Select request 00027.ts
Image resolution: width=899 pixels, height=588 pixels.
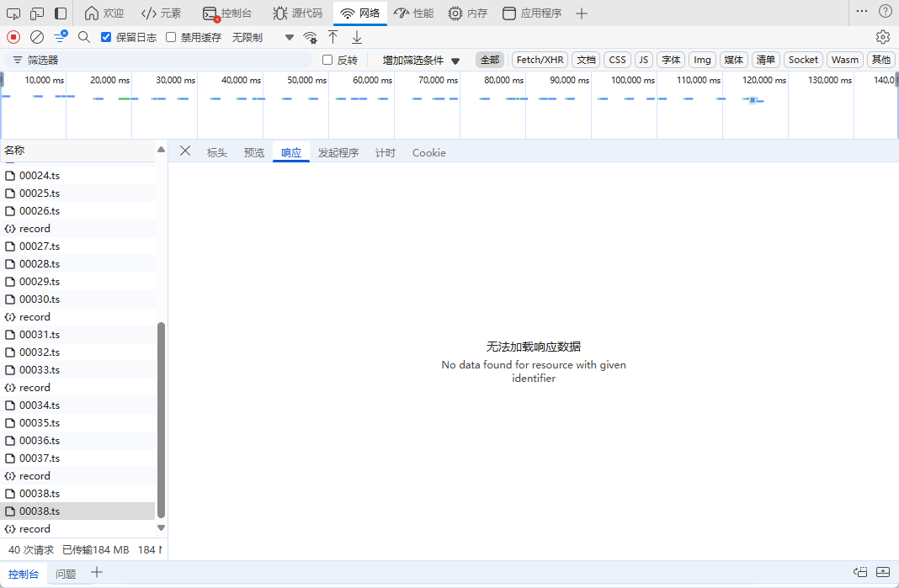click(x=77, y=246)
